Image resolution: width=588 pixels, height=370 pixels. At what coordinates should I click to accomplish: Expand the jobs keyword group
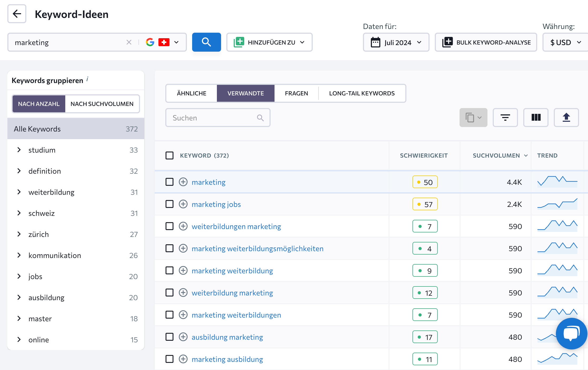(x=19, y=276)
